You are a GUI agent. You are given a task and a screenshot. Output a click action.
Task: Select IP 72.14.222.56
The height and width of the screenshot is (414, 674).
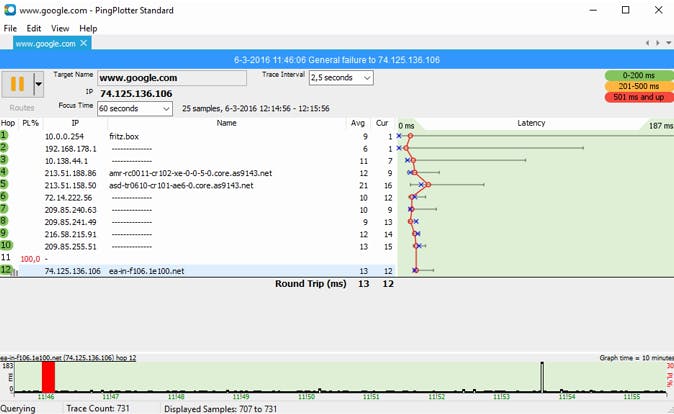click(68, 198)
